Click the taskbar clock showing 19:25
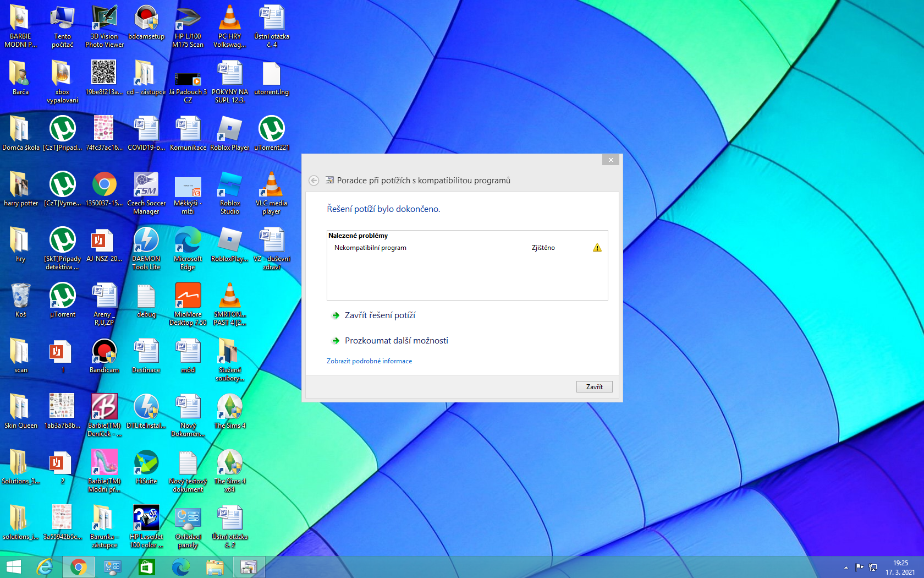Image resolution: width=924 pixels, height=578 pixels. (900, 568)
